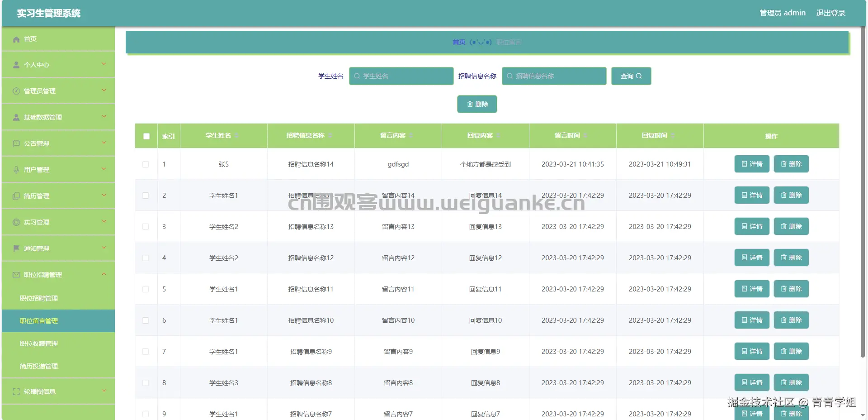
Task: Click the 查询 search button
Action: (x=631, y=76)
